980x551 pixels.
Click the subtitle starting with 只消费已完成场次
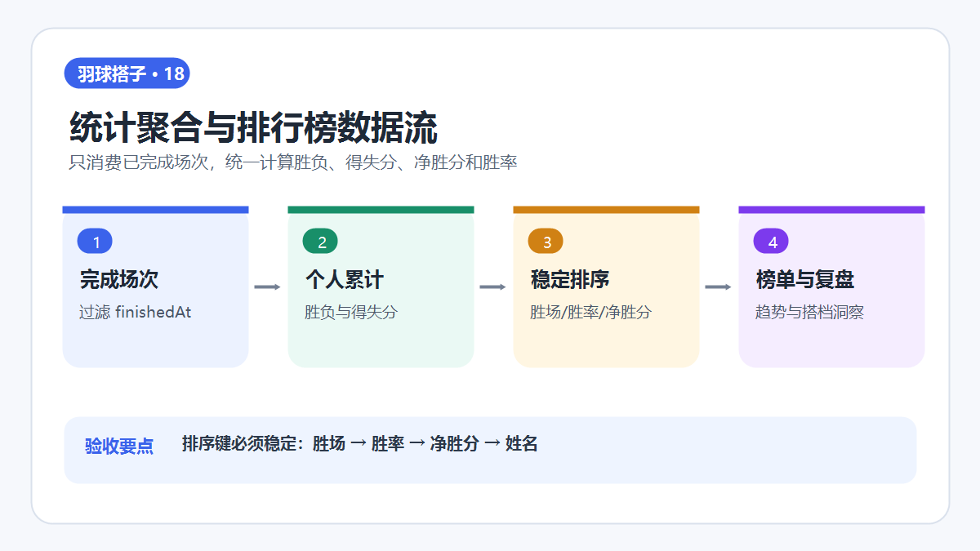(293, 162)
